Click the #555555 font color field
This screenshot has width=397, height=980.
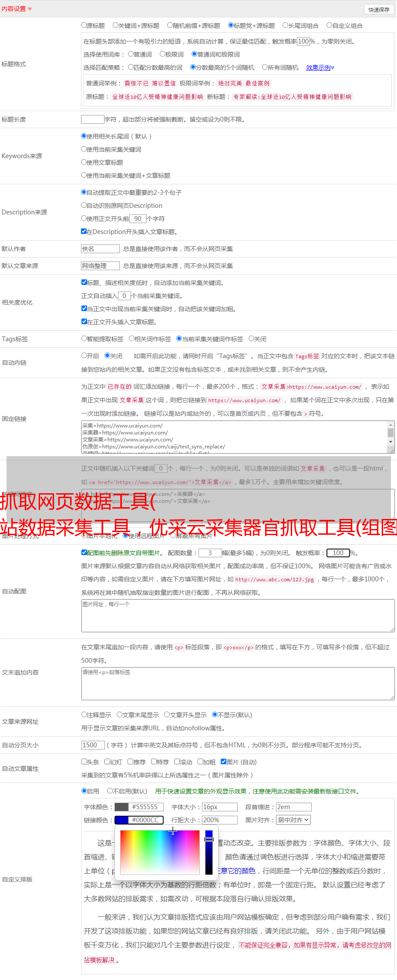pos(146,807)
